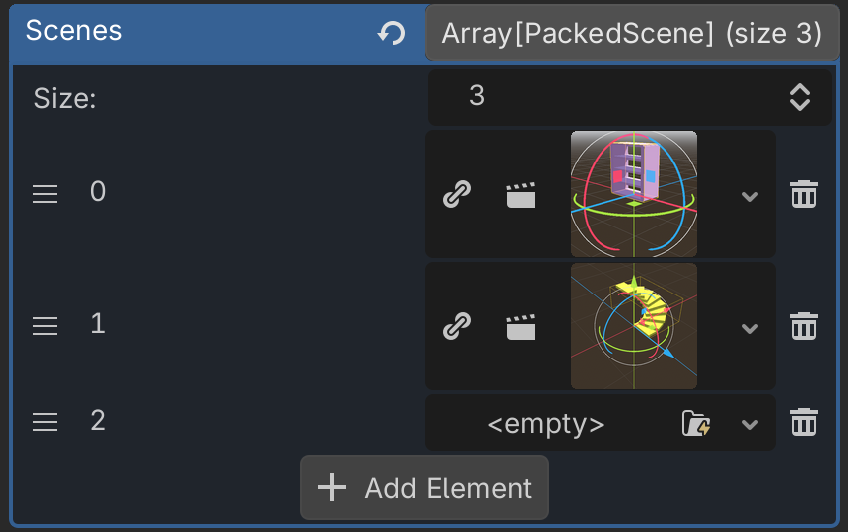The width and height of the screenshot is (848, 532).
Task: Click the Size stepper arrows
Action: pyautogui.click(x=799, y=97)
